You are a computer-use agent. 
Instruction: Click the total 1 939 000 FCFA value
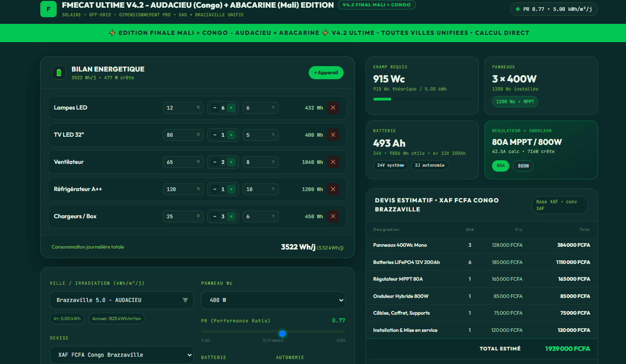pos(568,349)
